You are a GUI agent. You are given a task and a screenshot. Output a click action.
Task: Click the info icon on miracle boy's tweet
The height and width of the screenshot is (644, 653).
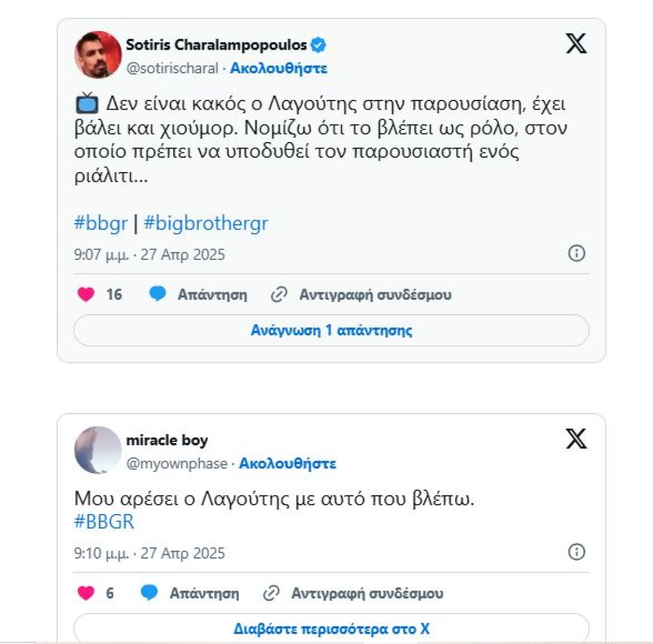point(576,552)
